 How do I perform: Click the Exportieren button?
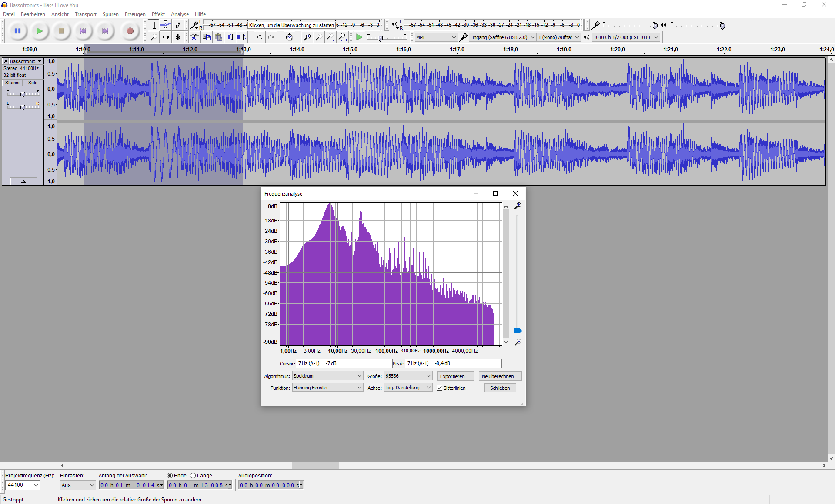[x=455, y=376]
